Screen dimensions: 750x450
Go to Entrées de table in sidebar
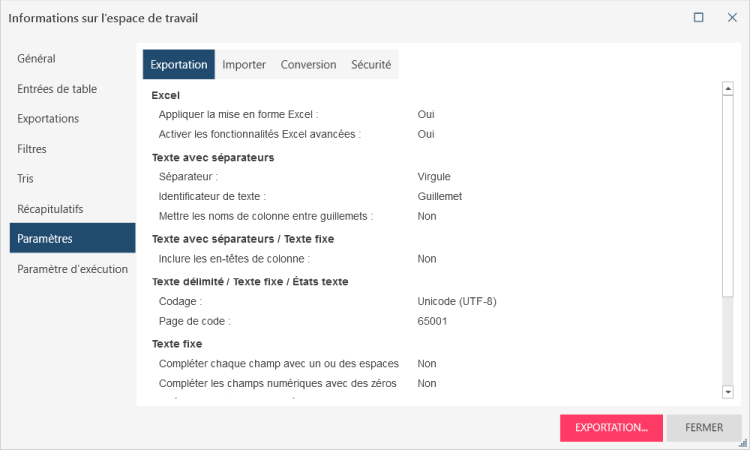click(x=57, y=89)
